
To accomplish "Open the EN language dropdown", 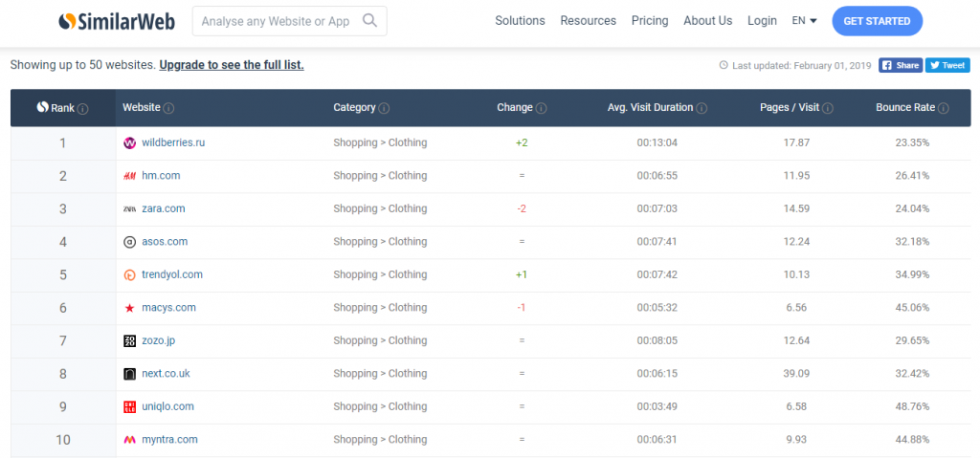I will coord(804,21).
